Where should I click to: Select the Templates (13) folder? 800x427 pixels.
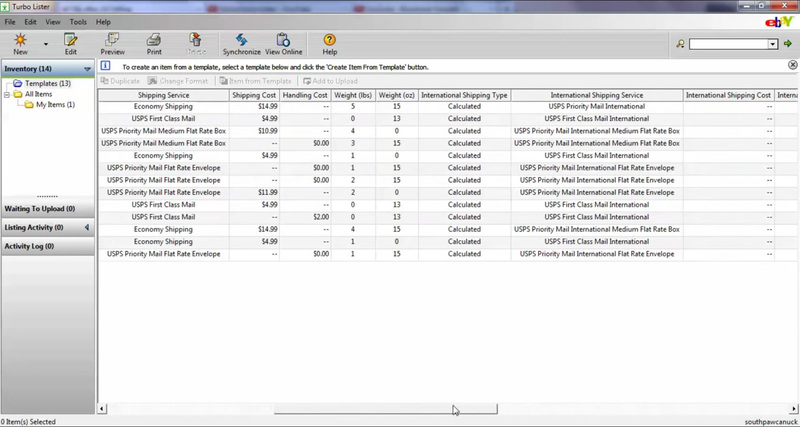tap(47, 83)
